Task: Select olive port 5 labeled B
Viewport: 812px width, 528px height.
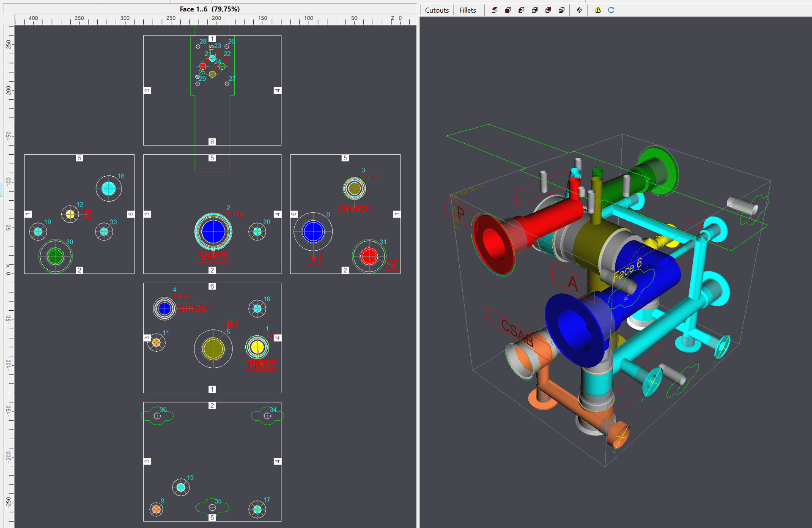Action: [213, 349]
